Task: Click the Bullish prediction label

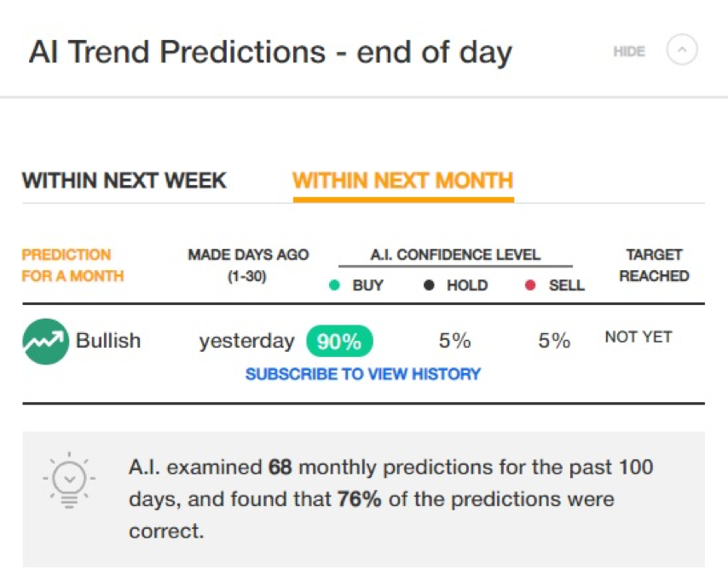Action: (x=108, y=341)
